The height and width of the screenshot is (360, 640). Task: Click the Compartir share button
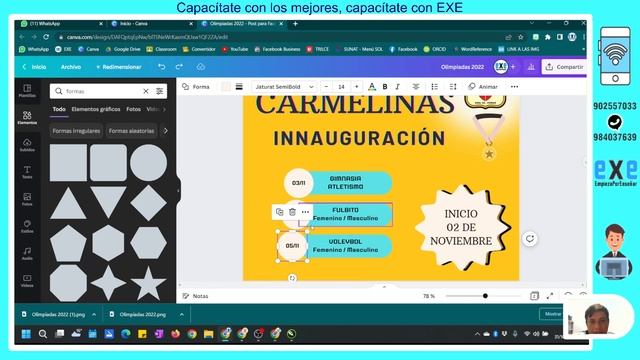point(564,67)
